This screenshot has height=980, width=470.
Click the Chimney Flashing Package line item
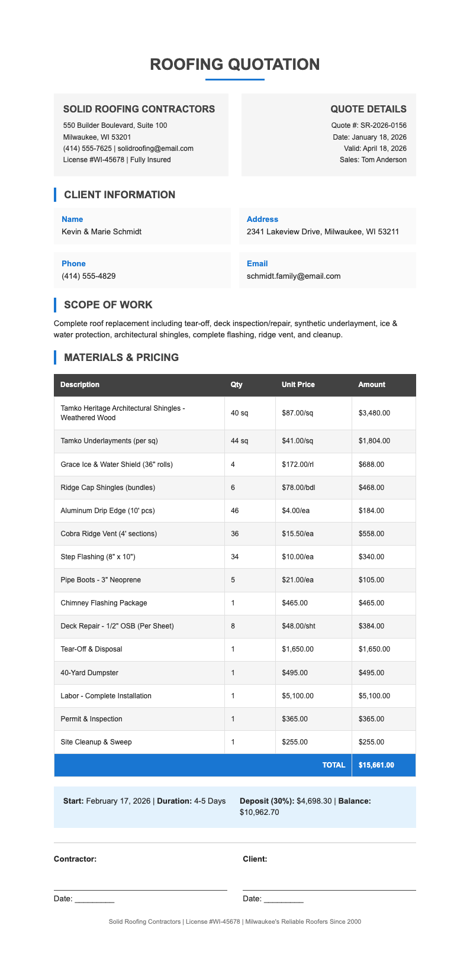coord(104,603)
